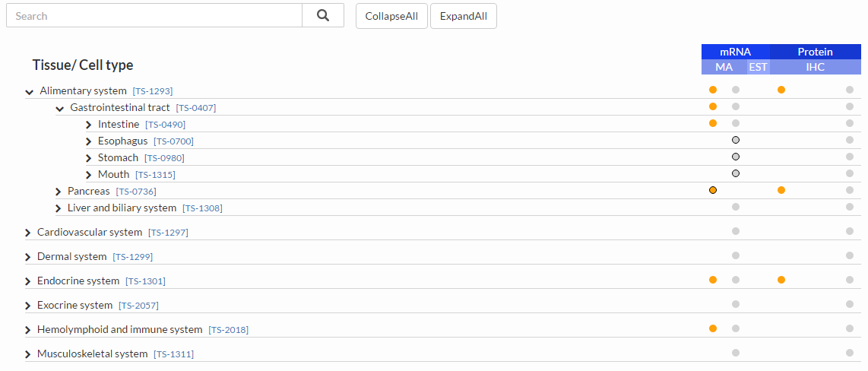Click orange IHC dot for Endocrine system
Image resolution: width=868 pixels, height=371 pixels.
click(781, 280)
